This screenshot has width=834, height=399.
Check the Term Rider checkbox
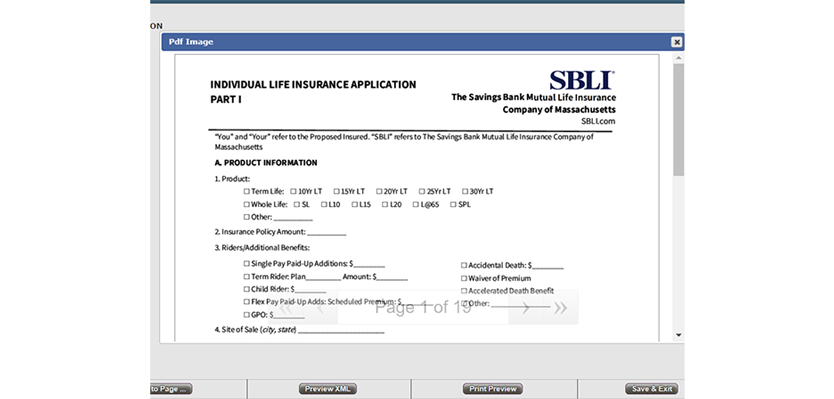click(x=246, y=277)
